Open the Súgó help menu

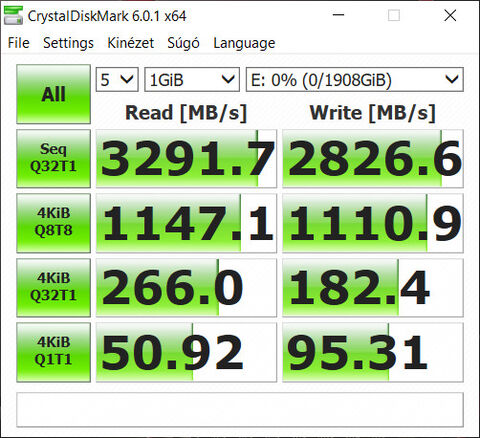183,43
